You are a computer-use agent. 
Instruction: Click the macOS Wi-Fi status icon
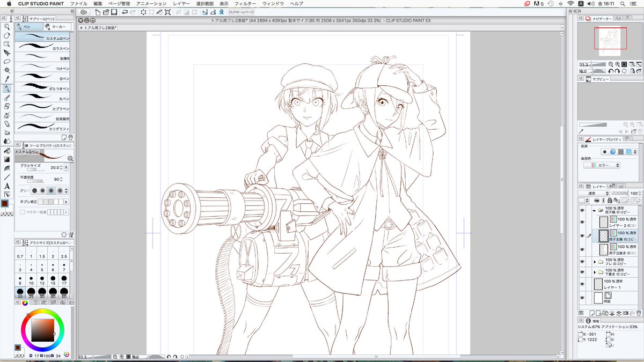coord(570,3)
